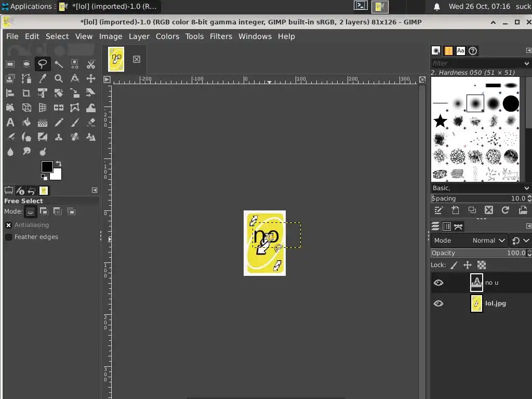The width and height of the screenshot is (532, 399).
Task: Select the Warp Transform tool
Action: pyautogui.click(x=91, y=108)
